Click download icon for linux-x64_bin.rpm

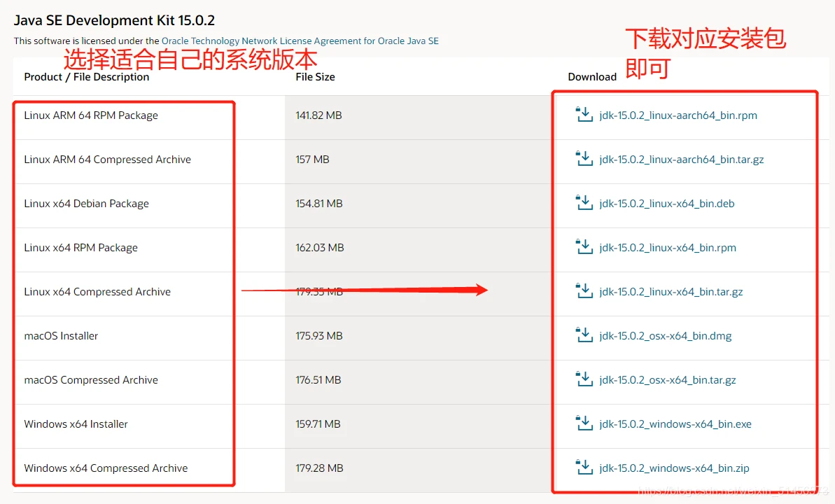[584, 247]
